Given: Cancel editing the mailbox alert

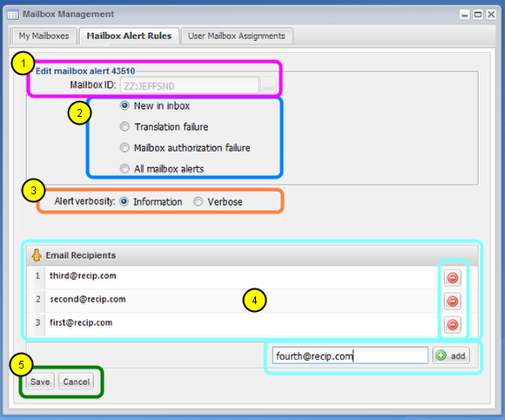Looking at the screenshot, I should [x=77, y=382].
